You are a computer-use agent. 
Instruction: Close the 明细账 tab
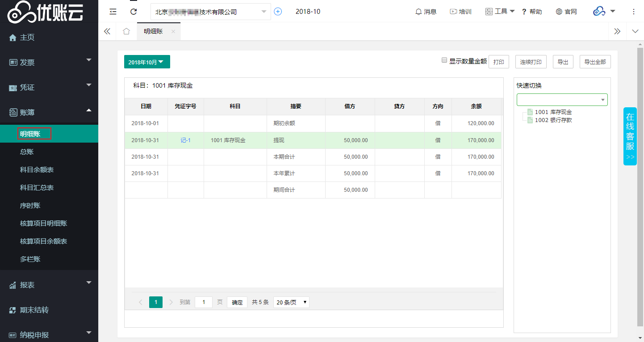[173, 31]
